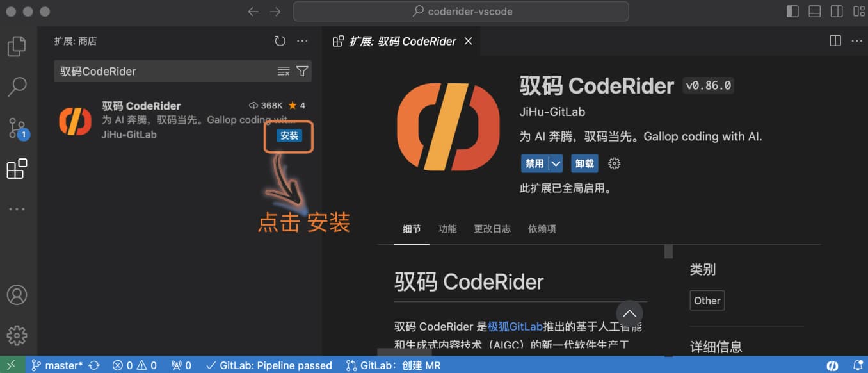Collapse the page with the scroll-to-top chevron

[629, 313]
